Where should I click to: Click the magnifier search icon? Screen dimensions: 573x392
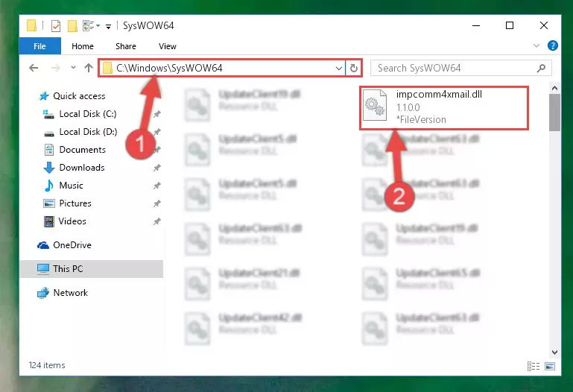(x=541, y=68)
